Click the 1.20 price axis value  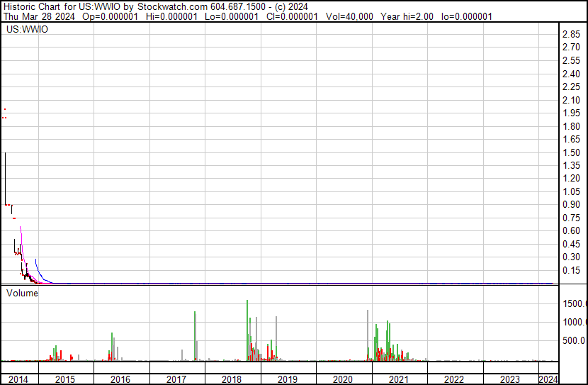(571, 178)
